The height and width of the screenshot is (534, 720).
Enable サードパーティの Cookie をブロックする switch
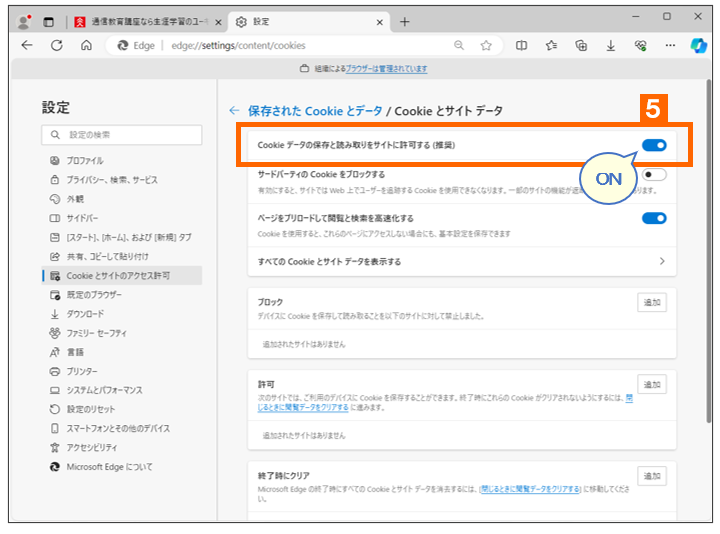coord(654,175)
